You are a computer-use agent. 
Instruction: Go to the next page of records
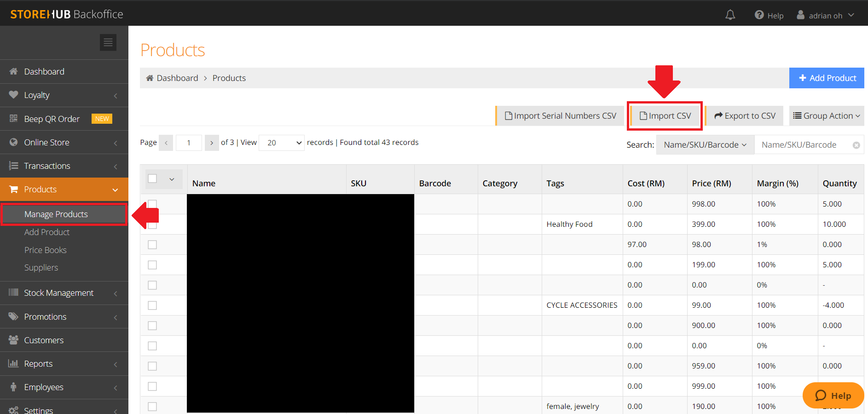(x=212, y=143)
